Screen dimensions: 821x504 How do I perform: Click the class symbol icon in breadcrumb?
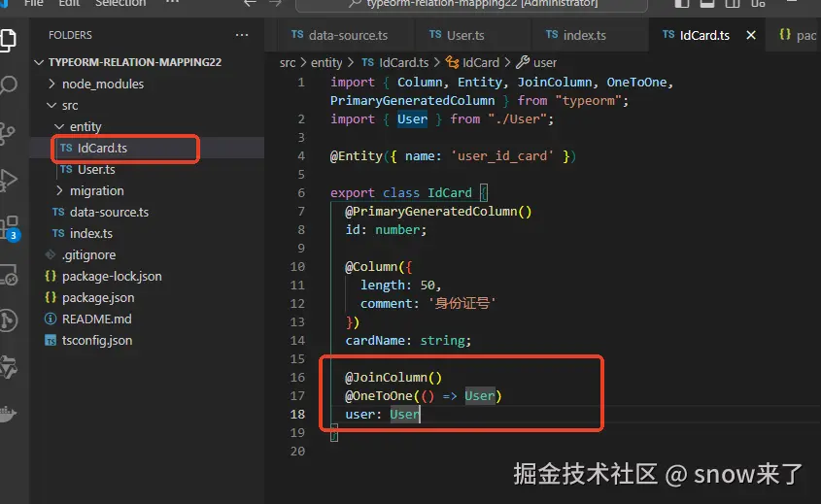452,62
